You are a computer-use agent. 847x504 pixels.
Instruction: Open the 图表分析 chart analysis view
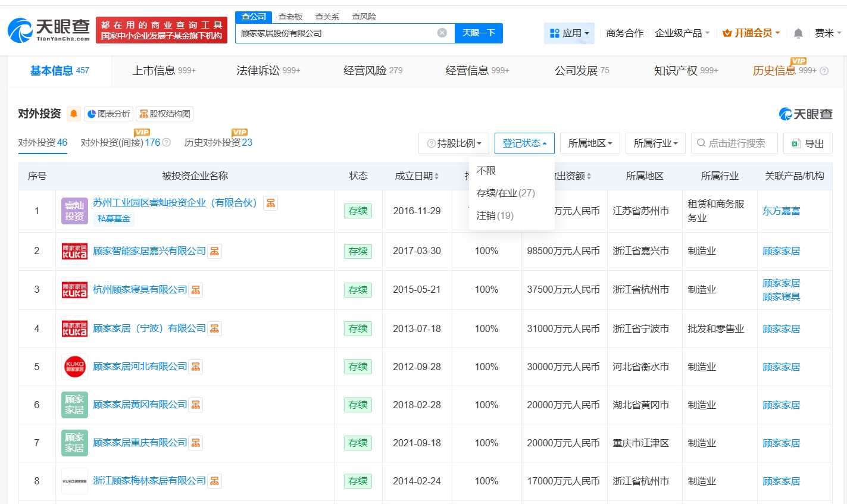click(x=108, y=114)
